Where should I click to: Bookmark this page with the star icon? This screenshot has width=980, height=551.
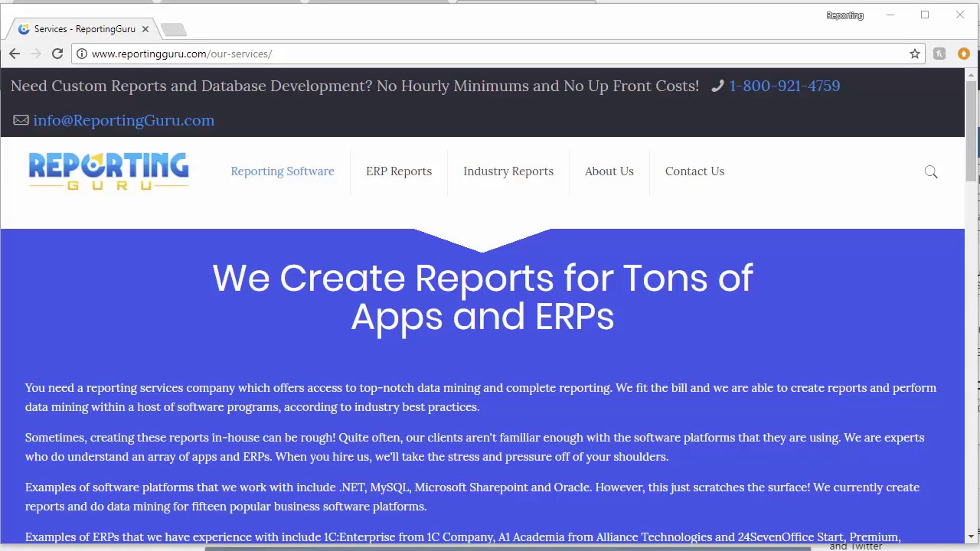tap(914, 54)
